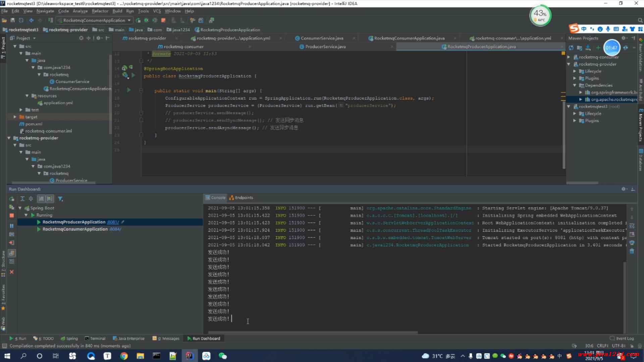Open the TODO tool window
The height and width of the screenshot is (362, 644).
tap(44, 339)
